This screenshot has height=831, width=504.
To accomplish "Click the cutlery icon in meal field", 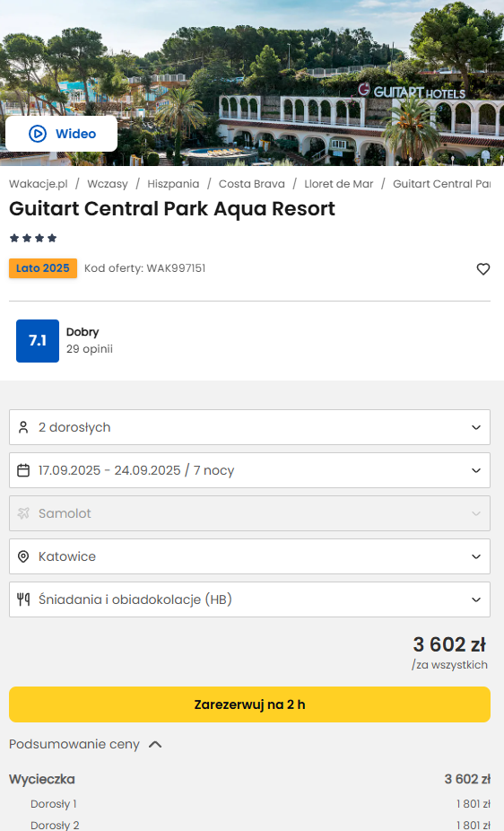I will coord(23,599).
